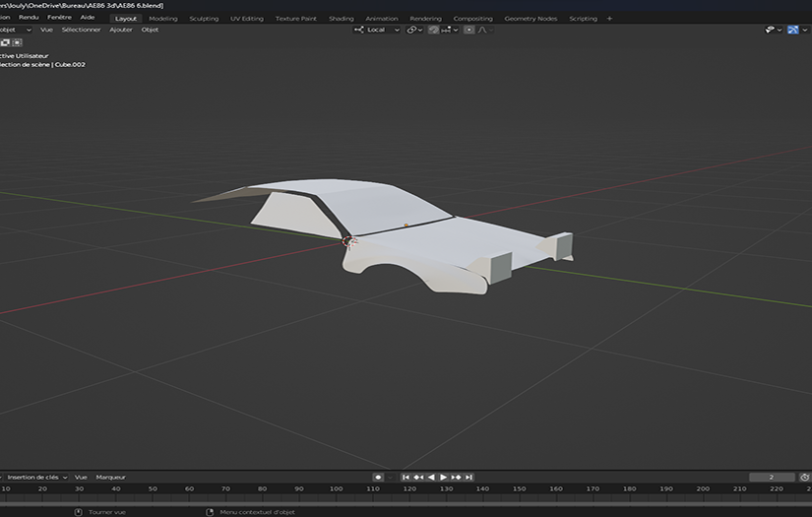
Task: Read the Tourner vue status hint
Action: 107,512
